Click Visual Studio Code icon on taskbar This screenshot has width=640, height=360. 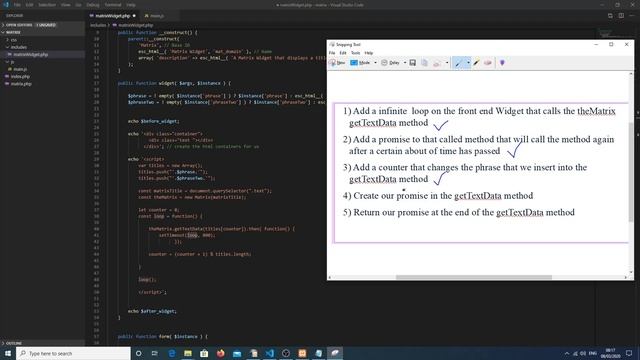pos(270,353)
